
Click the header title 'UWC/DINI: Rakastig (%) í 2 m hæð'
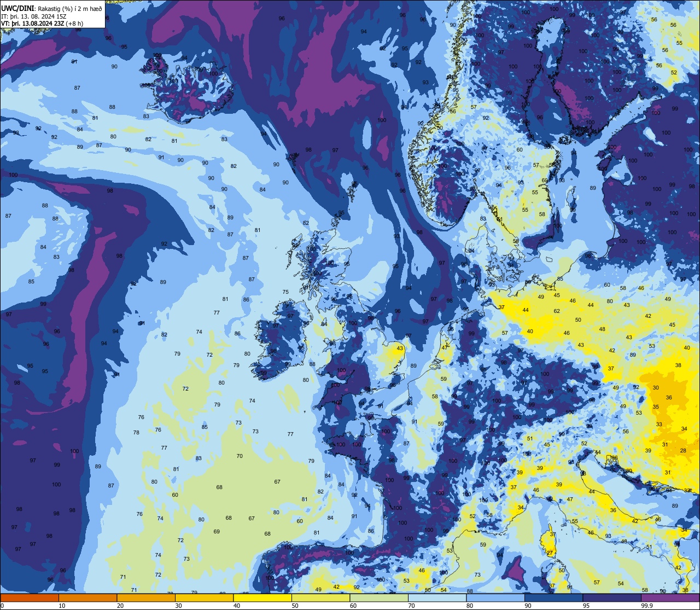[x=51, y=9]
